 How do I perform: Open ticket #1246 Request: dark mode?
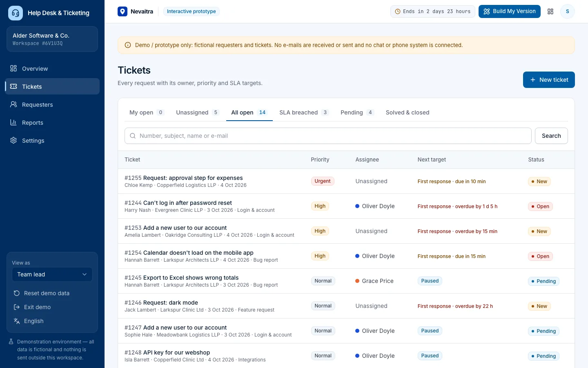coord(161,303)
